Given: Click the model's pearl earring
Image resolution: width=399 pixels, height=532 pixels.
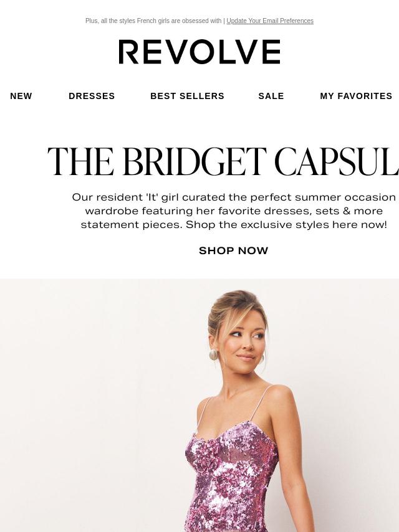Looking at the screenshot, I should coord(213,355).
